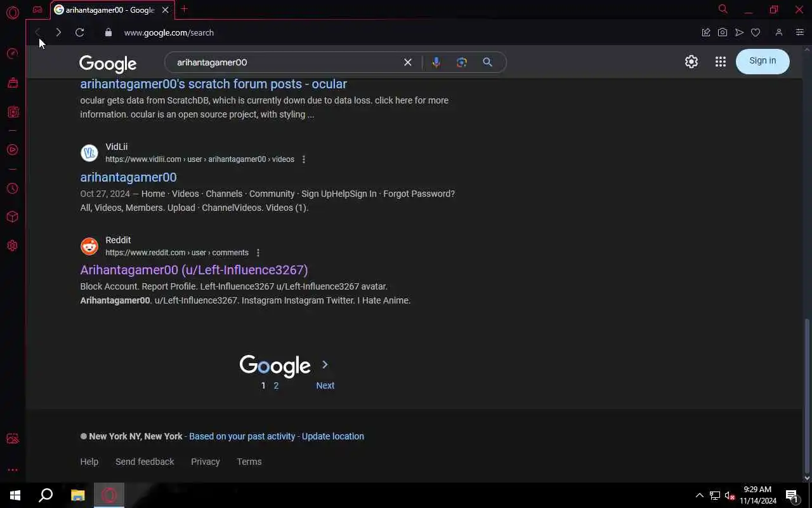Open VidLii result more options dots
Viewport: 812px width, 508px height.
(x=304, y=159)
